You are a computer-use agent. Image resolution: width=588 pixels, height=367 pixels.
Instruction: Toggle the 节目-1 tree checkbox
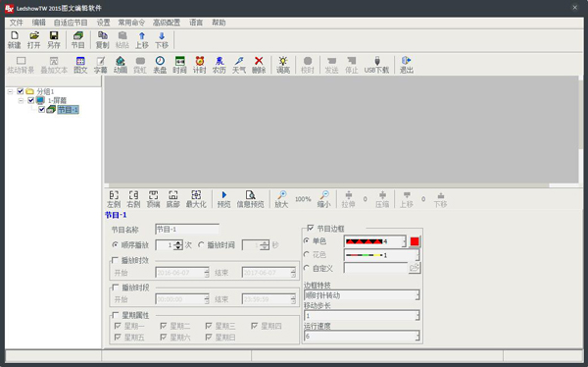coord(41,109)
